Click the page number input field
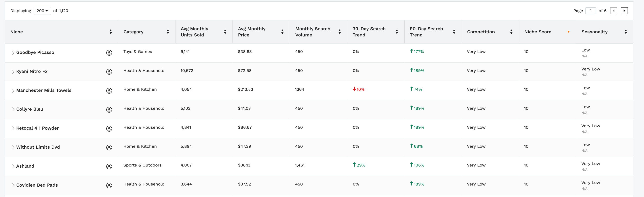Image resolution: width=644 pixels, height=197 pixels. [591, 11]
